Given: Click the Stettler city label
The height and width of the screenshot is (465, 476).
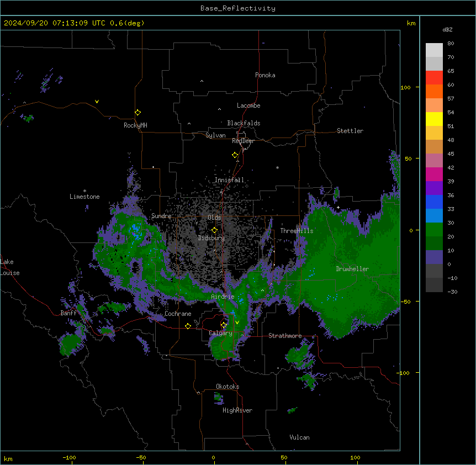Looking at the screenshot, I should tap(350, 131).
